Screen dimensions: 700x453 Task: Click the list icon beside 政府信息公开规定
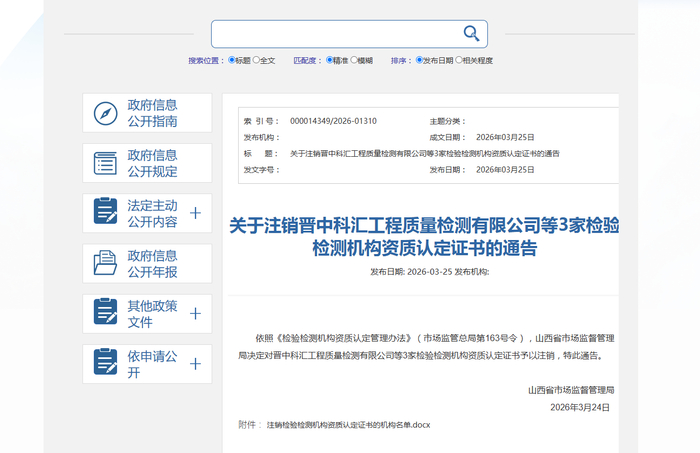(106, 163)
